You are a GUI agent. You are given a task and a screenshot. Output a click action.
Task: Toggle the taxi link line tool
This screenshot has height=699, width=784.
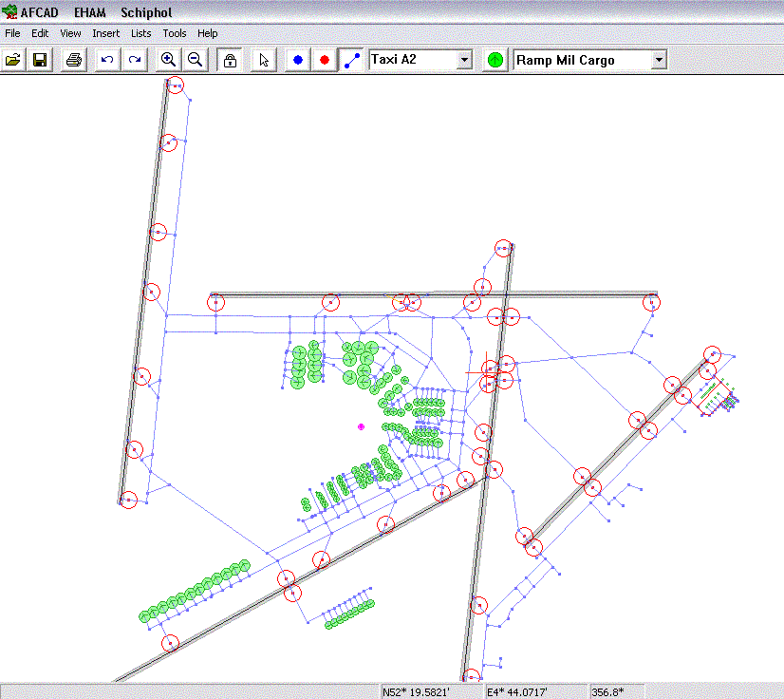pos(351,60)
